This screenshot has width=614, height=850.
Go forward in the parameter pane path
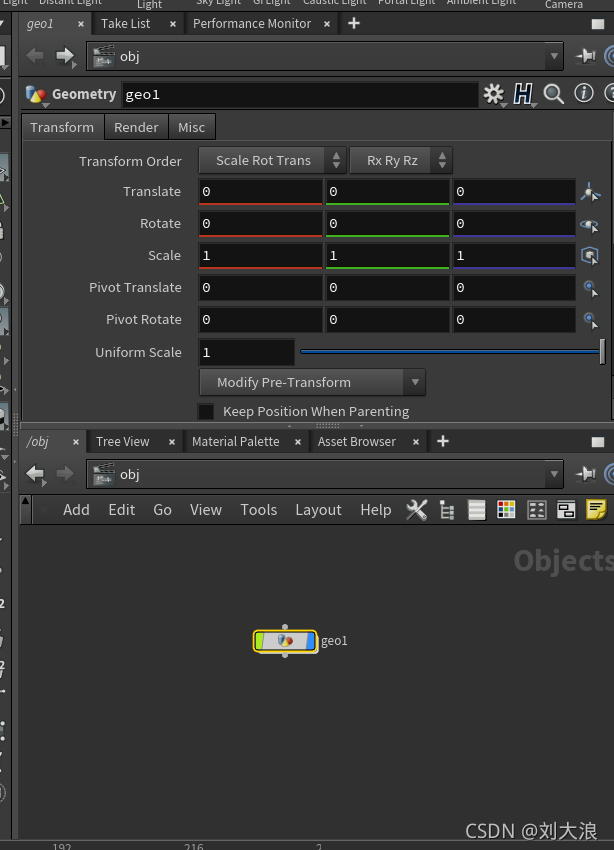tap(65, 55)
